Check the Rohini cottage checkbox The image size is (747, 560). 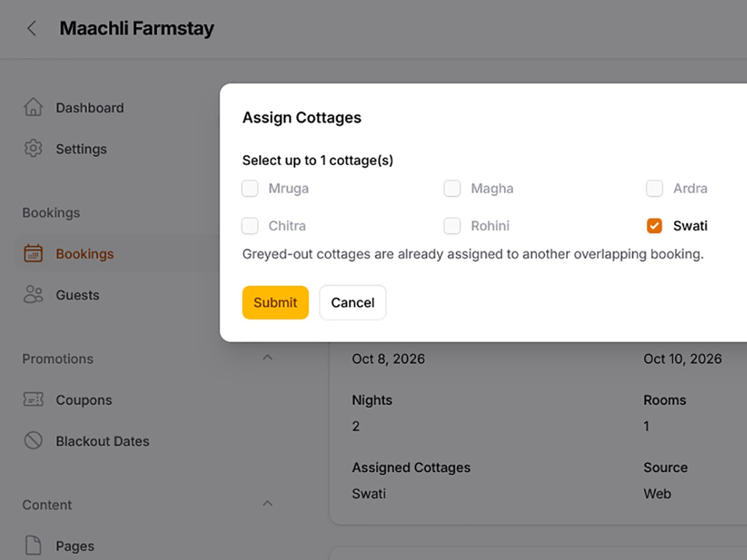[452, 226]
